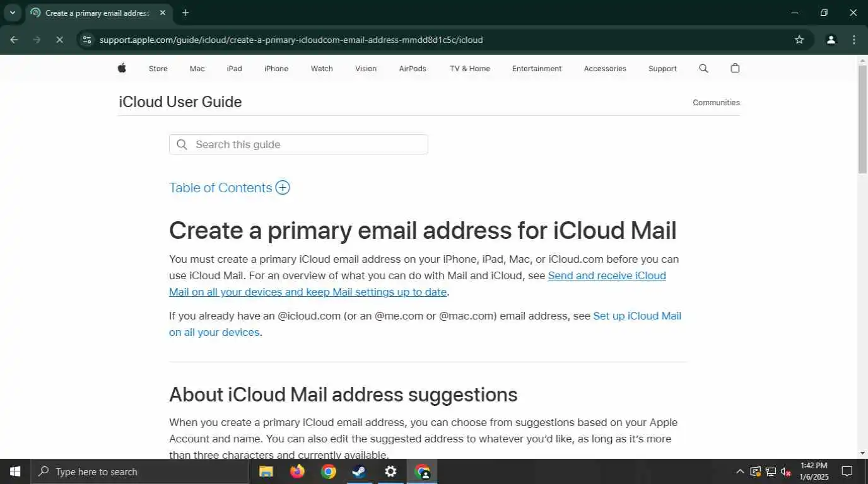The image size is (868, 484).
Task: Open File Explorer from the taskbar
Action: (x=266, y=471)
